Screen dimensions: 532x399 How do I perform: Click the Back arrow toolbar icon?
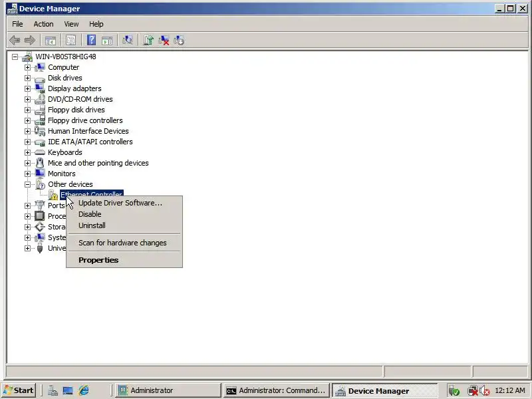[x=15, y=41]
